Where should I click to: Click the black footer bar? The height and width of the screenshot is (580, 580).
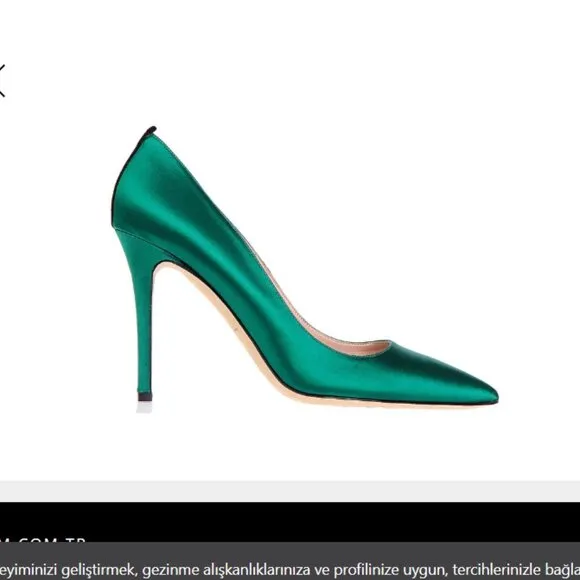[290, 522]
